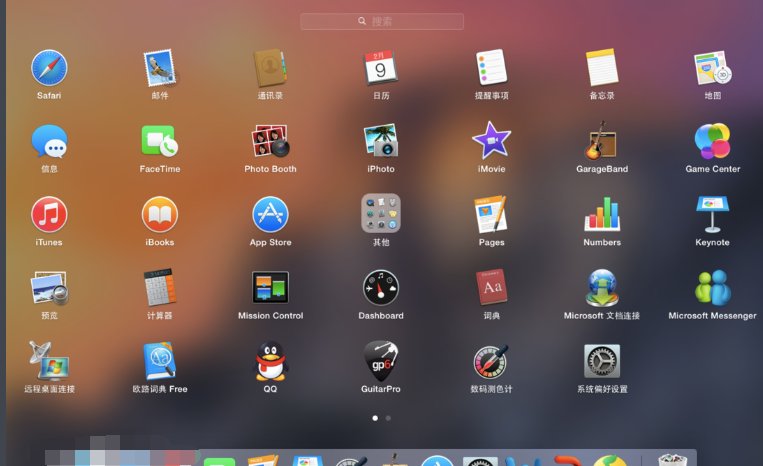The height and width of the screenshot is (466, 763).
Task: Open iMovie app icon
Action: pos(491,141)
